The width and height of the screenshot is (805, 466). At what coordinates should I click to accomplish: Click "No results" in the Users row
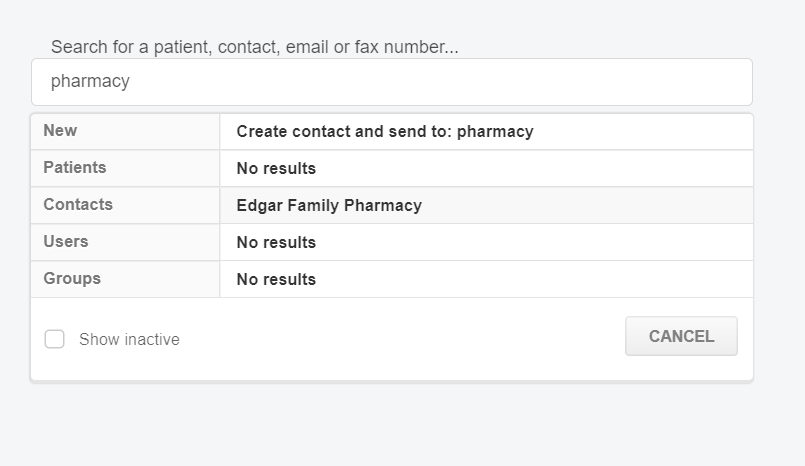point(276,243)
